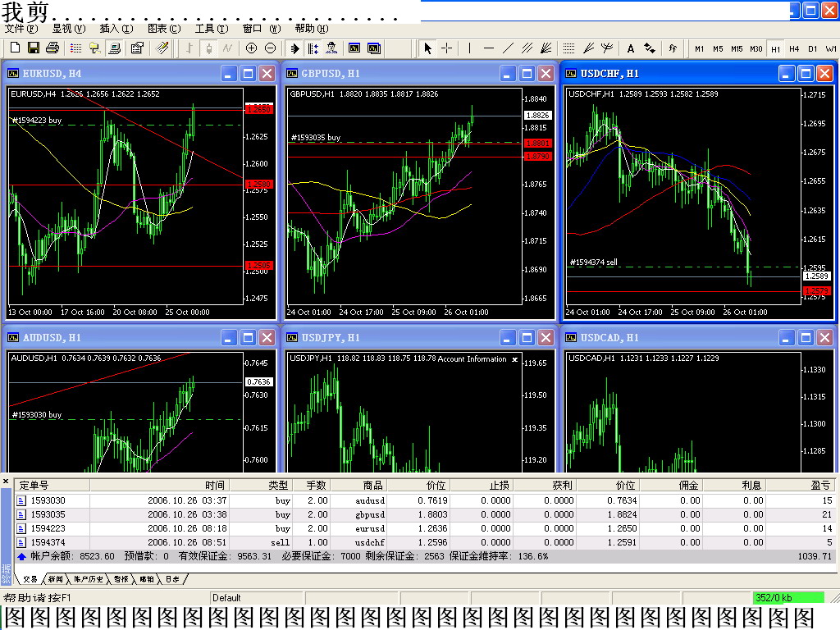Image resolution: width=840 pixels, height=630 pixels.
Task: Select the Andrews pitchfork tool
Action: click(607, 48)
